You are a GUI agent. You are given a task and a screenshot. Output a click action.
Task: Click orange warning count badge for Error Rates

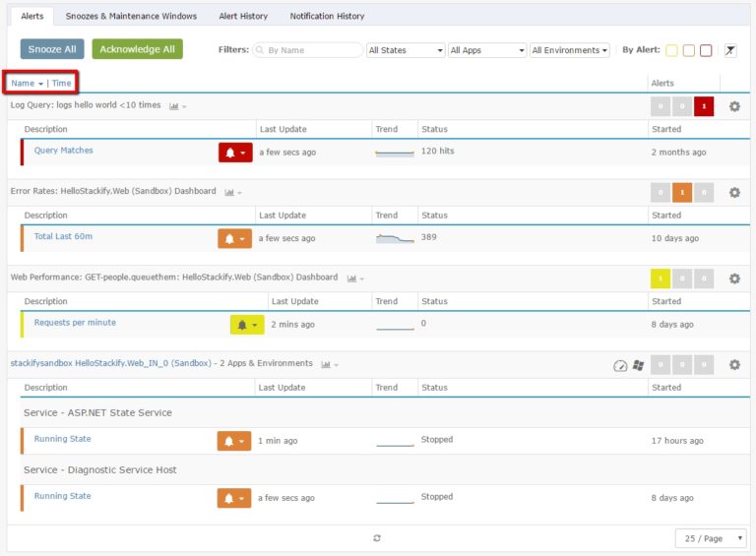click(682, 193)
